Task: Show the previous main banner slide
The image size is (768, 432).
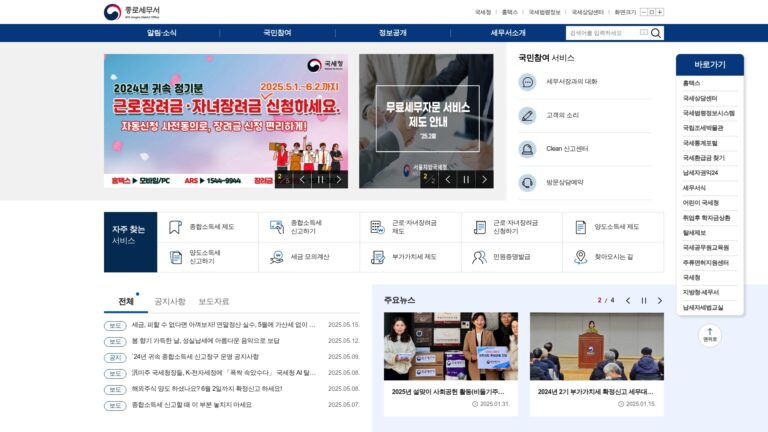Action: pyautogui.click(x=302, y=180)
